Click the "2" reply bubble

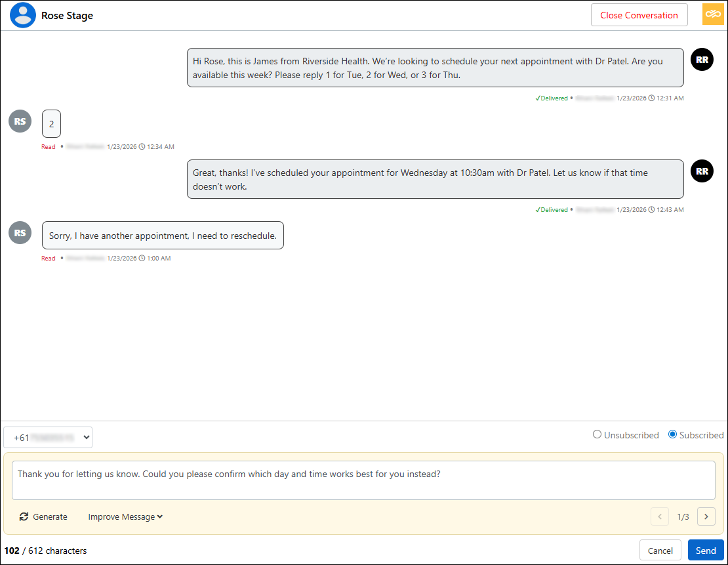pos(52,123)
